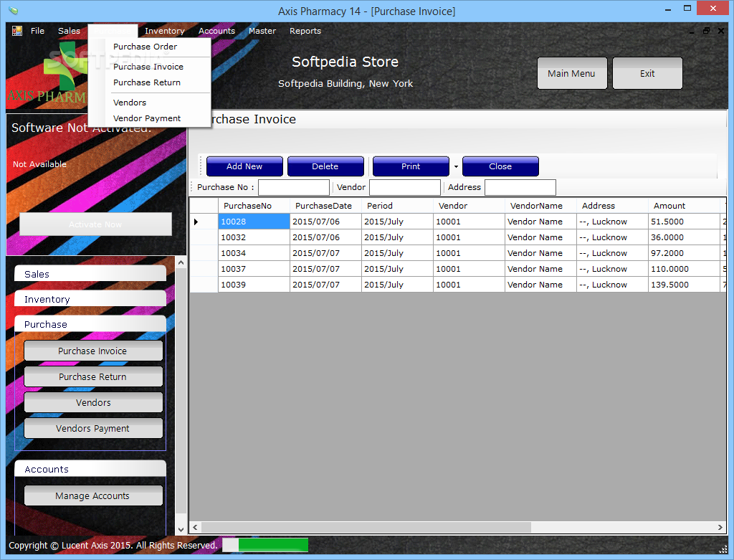Viewport: 734px width, 560px height.
Task: Click the green progress bar in status bar
Action: pyautogui.click(x=273, y=545)
